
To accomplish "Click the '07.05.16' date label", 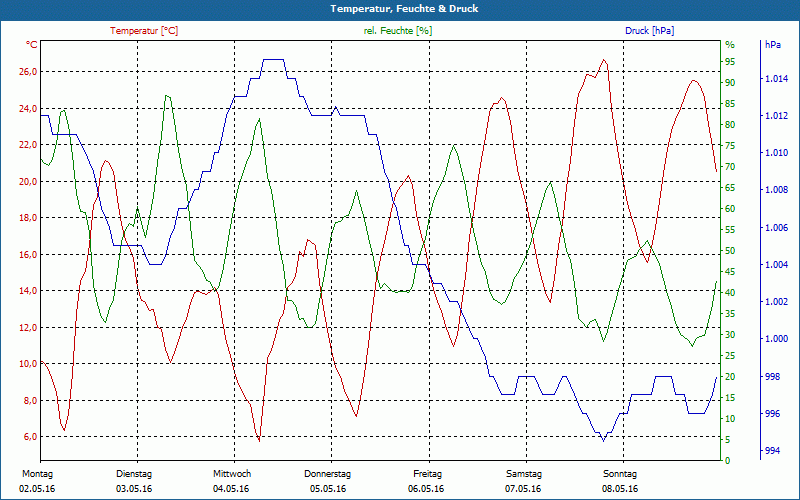I will click(x=523, y=489).
